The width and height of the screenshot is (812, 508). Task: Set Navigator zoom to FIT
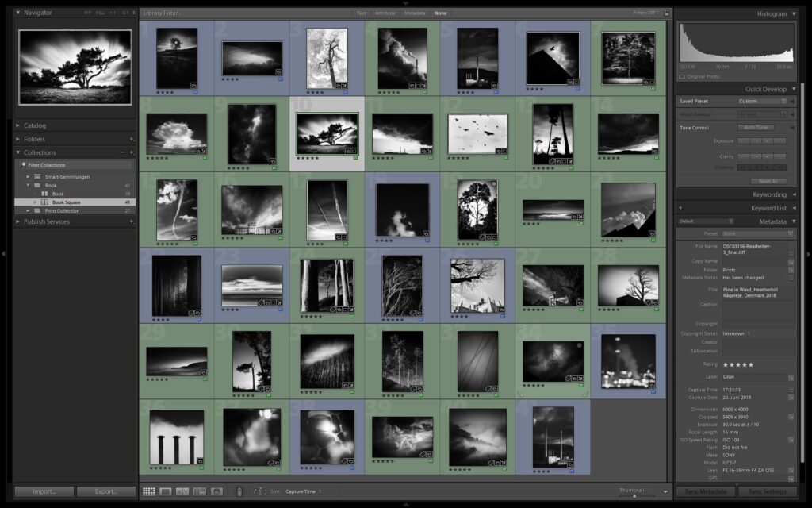point(86,13)
